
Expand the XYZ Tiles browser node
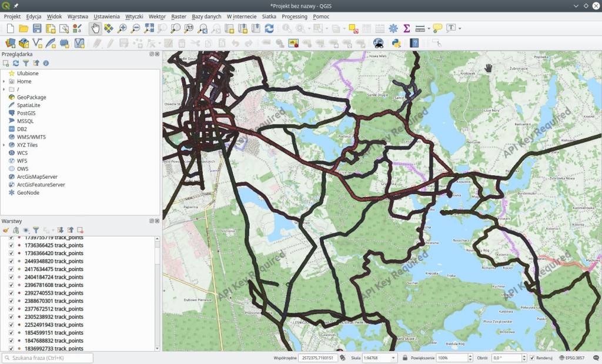click(x=4, y=145)
